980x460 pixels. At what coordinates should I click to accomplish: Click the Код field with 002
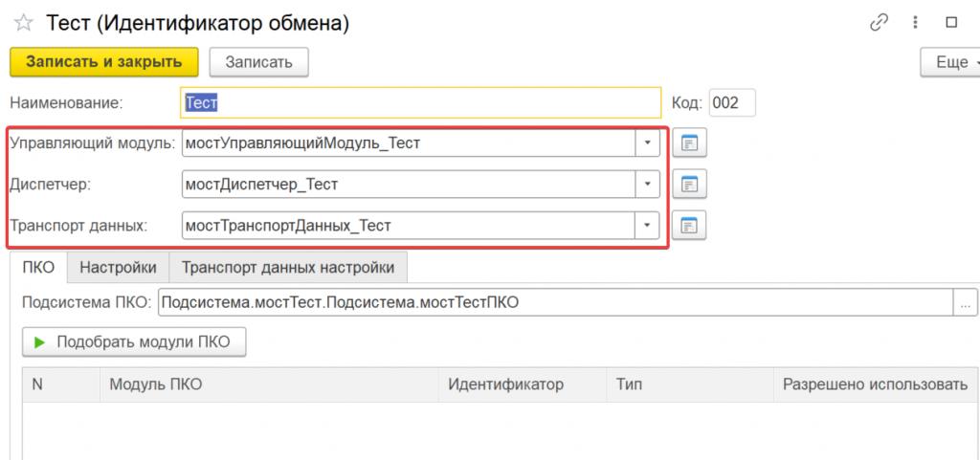[732, 102]
